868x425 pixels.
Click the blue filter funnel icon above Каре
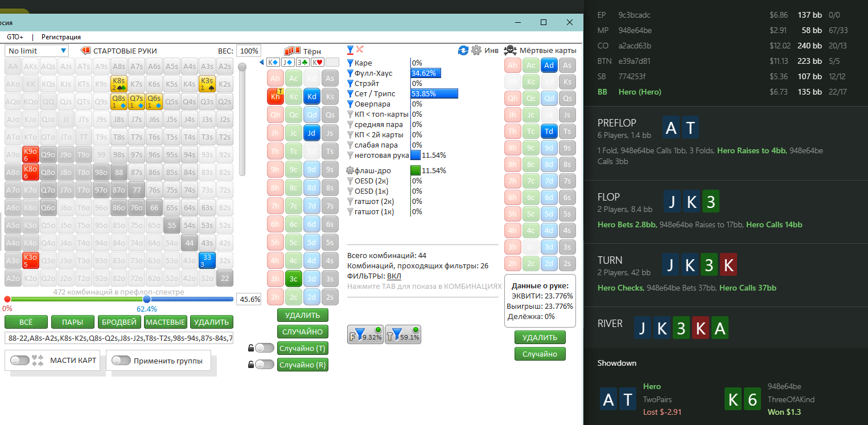[x=351, y=50]
